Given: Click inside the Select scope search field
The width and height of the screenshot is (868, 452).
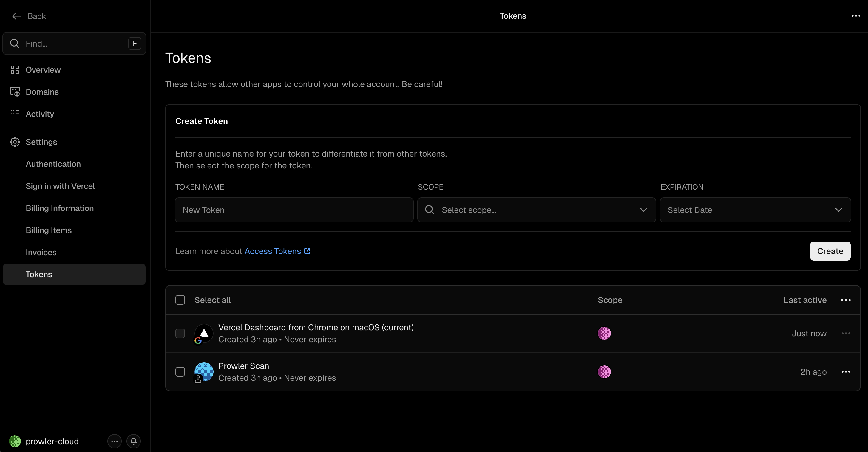Looking at the screenshot, I should (536, 210).
